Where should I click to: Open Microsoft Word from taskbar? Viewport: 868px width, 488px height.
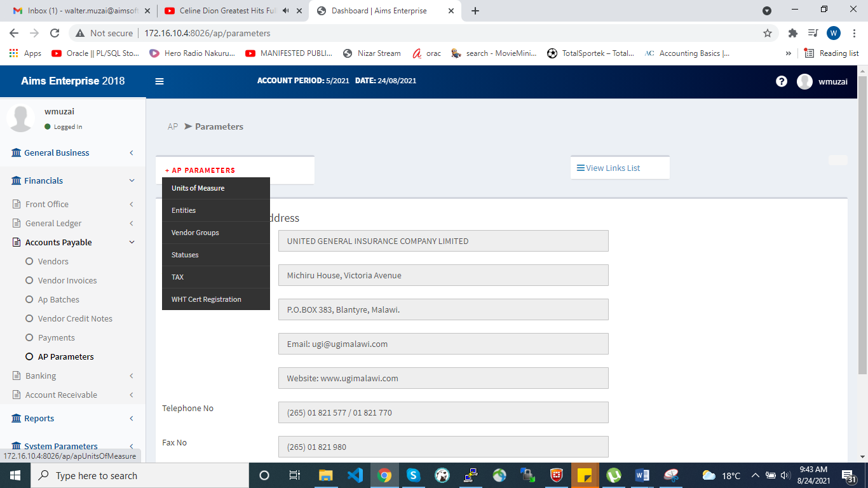coord(642,475)
